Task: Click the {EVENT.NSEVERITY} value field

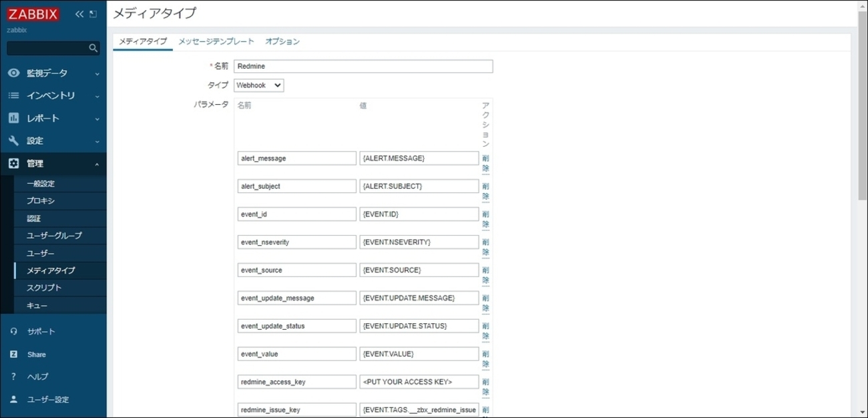Action: tap(419, 242)
